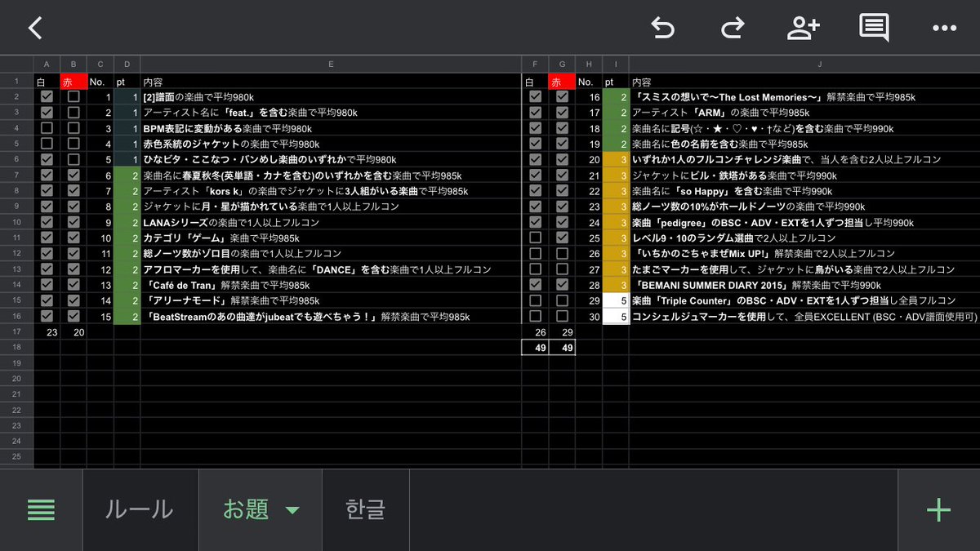The width and height of the screenshot is (980, 551).
Task: Toggle white checkbox for item No. 30
Action: (535, 316)
